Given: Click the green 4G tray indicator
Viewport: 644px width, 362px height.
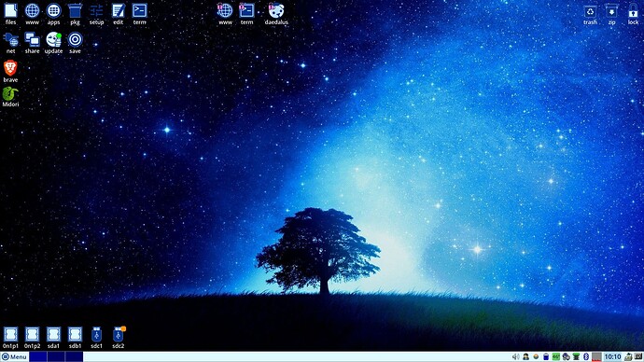Looking at the screenshot, I should click(x=556, y=356).
